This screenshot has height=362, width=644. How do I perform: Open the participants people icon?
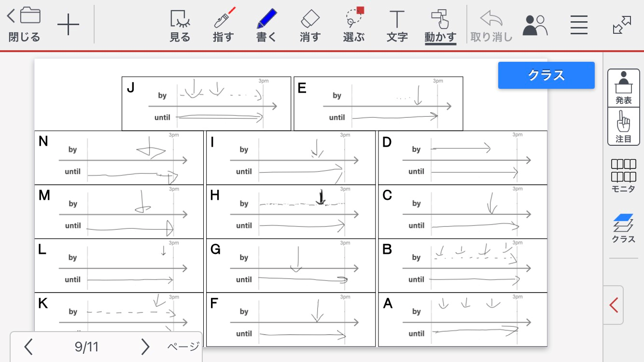coord(535,25)
